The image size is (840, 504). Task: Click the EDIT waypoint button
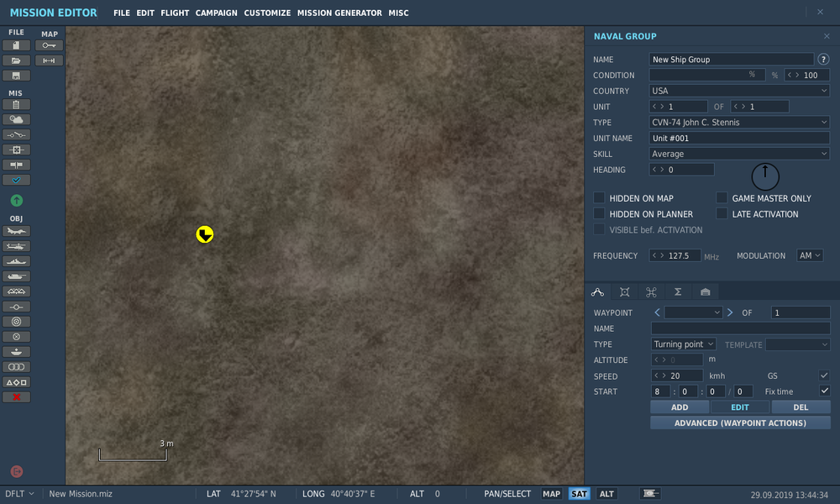point(740,407)
